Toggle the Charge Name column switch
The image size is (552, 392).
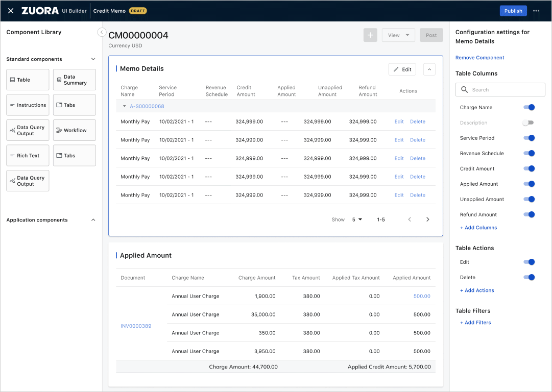[529, 107]
